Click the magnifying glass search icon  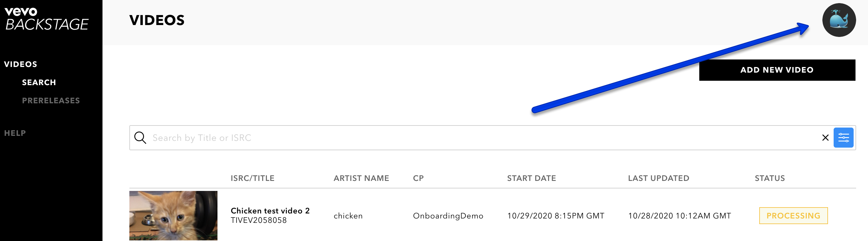click(x=140, y=138)
